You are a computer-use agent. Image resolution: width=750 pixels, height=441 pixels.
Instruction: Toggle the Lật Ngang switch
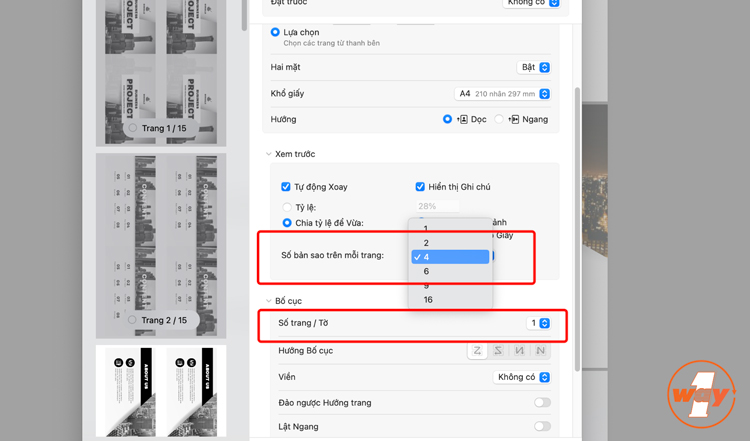pyautogui.click(x=542, y=426)
